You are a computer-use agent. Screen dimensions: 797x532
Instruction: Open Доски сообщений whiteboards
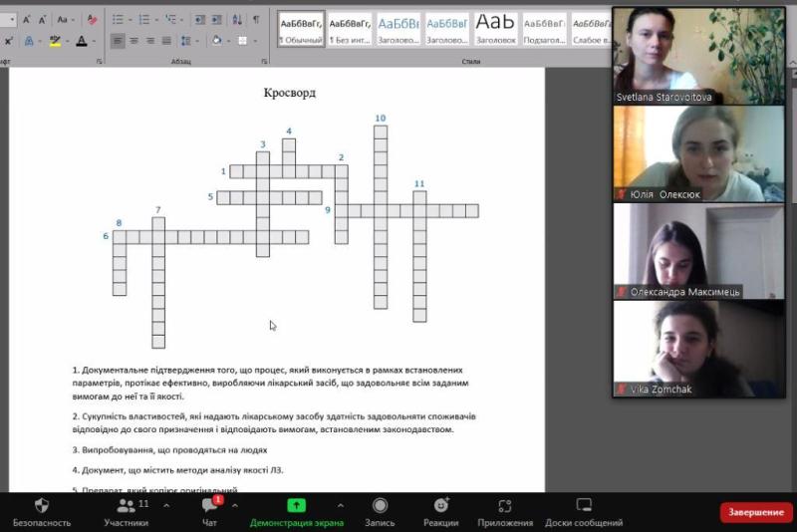584,512
